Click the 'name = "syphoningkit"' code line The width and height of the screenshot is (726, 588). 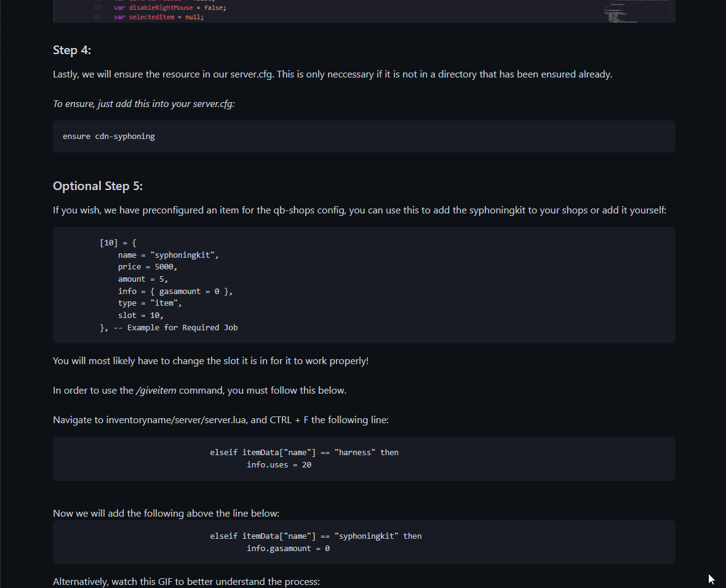tap(168, 255)
